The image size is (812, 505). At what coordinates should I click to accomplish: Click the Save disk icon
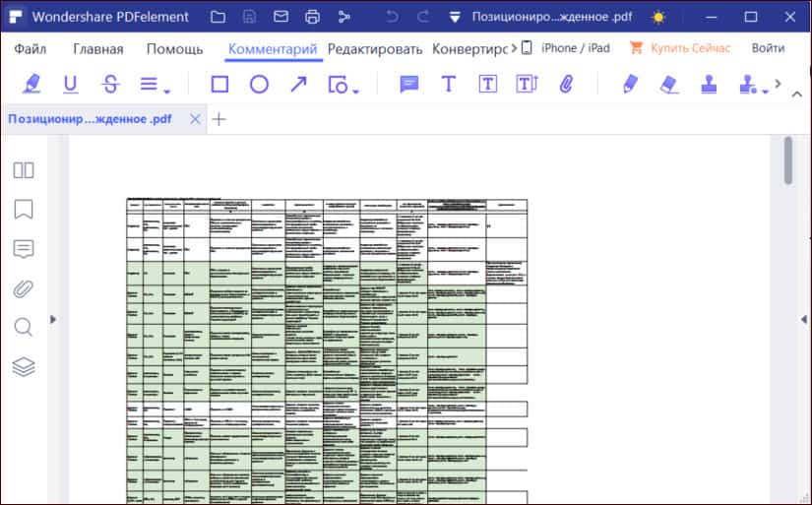[249, 17]
